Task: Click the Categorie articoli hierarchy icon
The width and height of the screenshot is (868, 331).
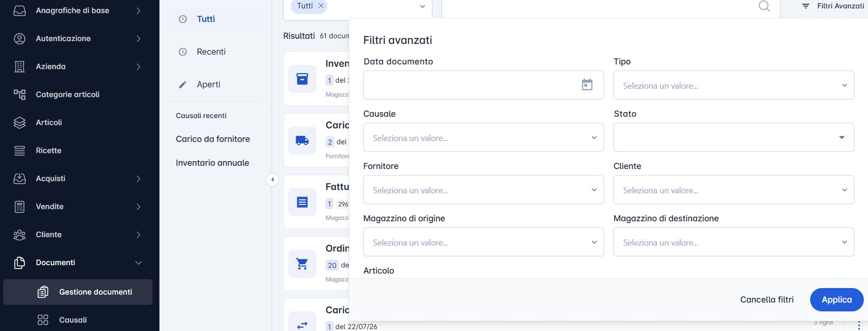Action: coord(20,94)
